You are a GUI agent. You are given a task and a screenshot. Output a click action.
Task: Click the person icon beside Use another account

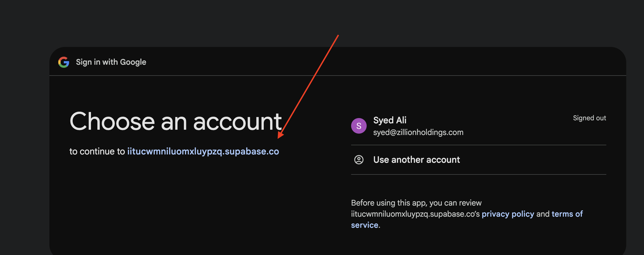(359, 160)
